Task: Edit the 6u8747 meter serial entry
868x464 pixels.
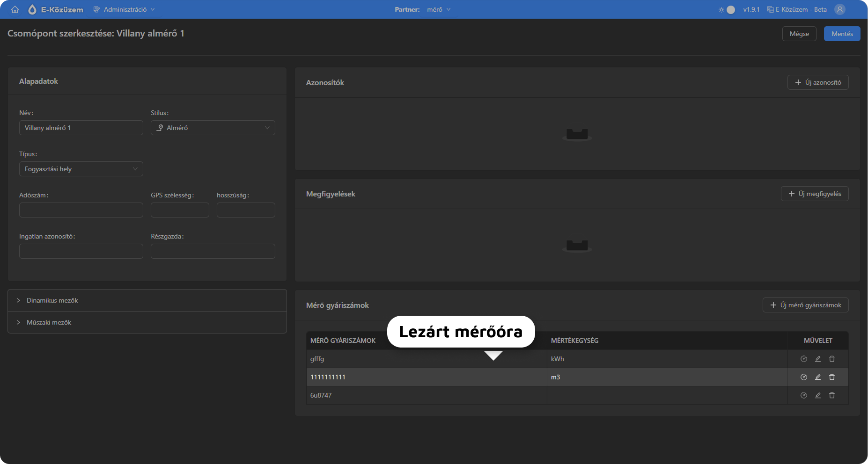Action: [x=818, y=395]
